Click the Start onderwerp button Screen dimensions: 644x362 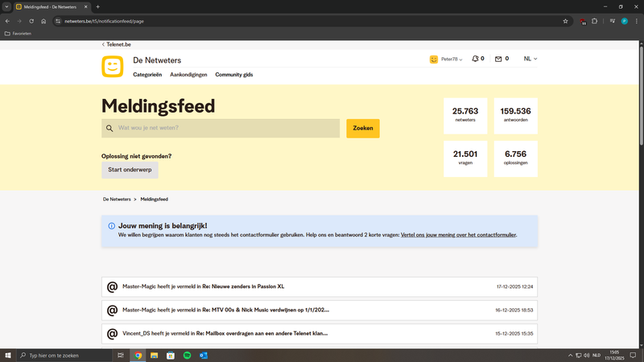click(130, 170)
